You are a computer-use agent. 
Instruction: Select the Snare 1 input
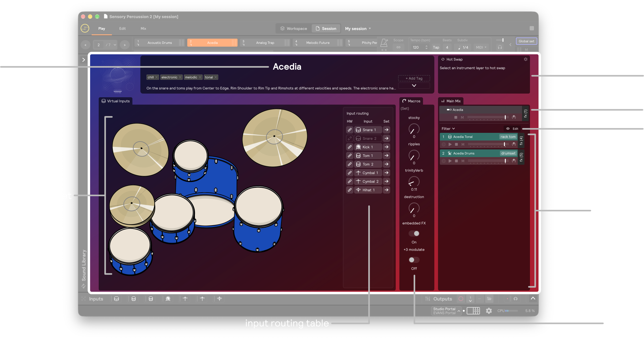(x=368, y=130)
